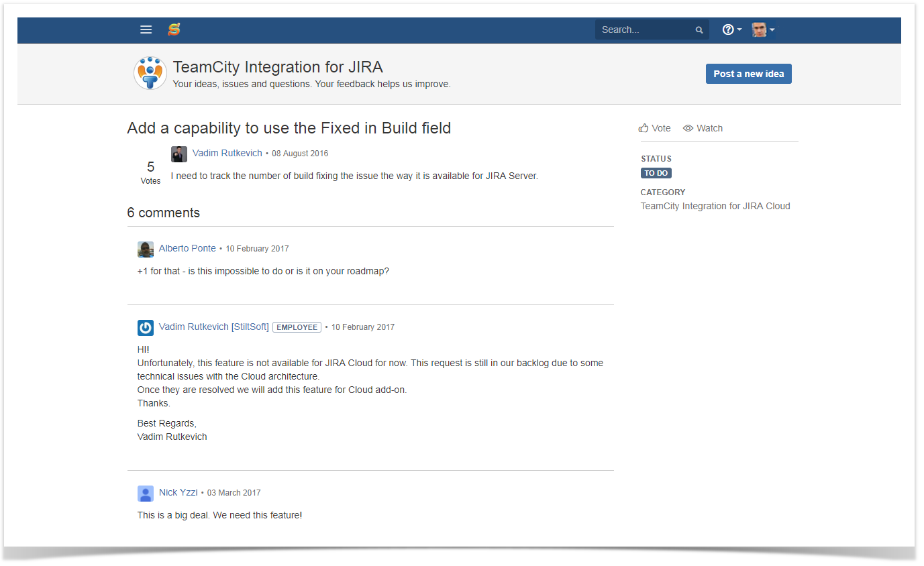
Task: Open TeamCity Integration for JIRA Cloud category
Action: tap(715, 206)
